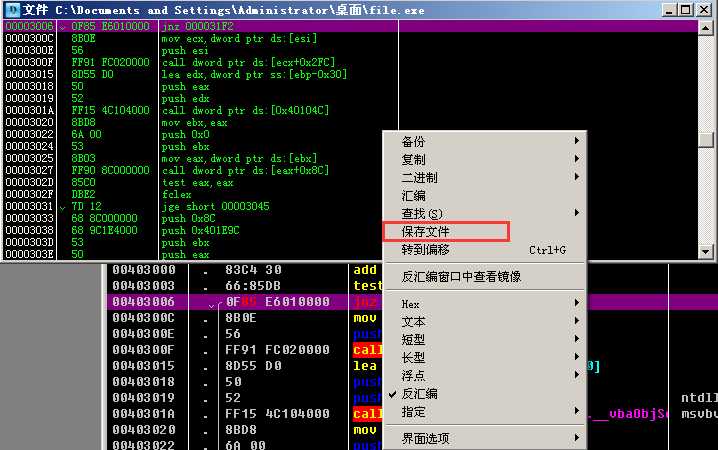Open the 文本 submenu
Screen dimensions: 718x450
pyautogui.click(x=484, y=321)
